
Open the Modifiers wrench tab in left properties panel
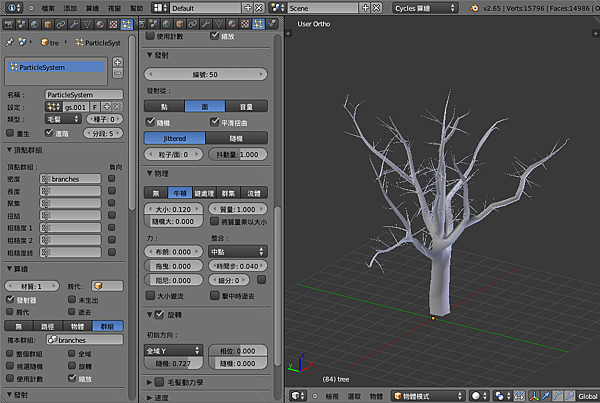pyautogui.click(x=74, y=25)
